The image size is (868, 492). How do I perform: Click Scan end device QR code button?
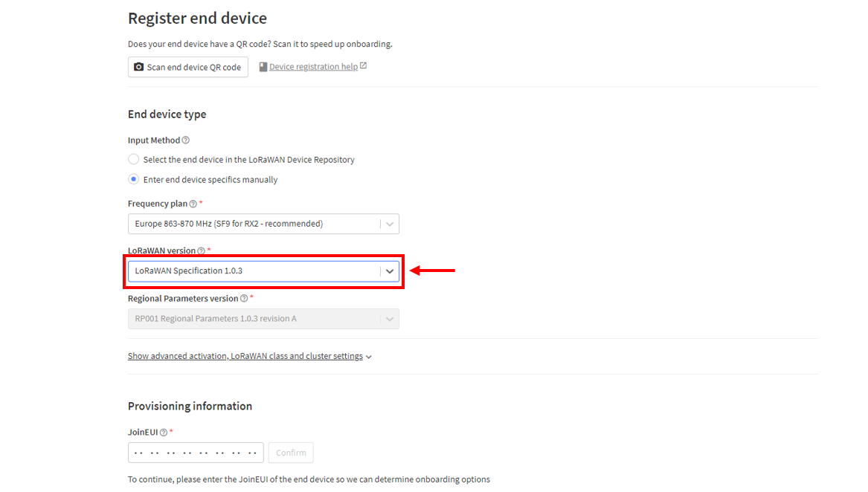click(x=188, y=67)
